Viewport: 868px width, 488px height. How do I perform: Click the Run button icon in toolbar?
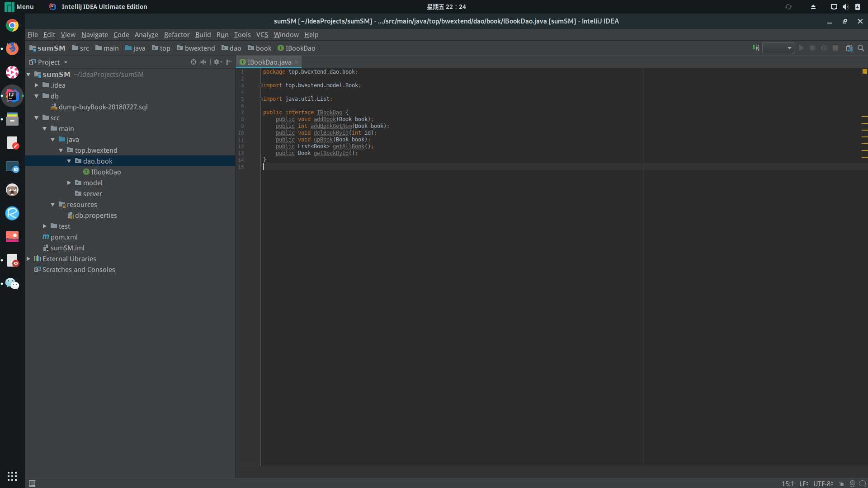802,48
